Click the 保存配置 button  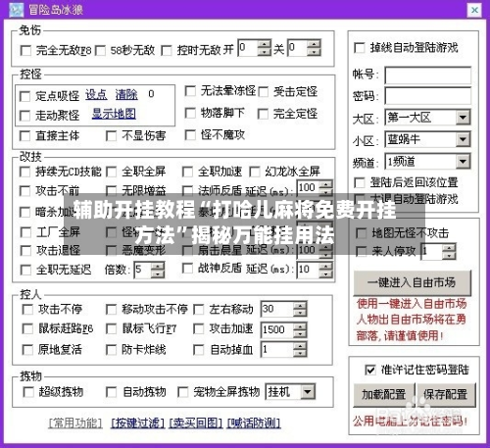click(x=445, y=394)
